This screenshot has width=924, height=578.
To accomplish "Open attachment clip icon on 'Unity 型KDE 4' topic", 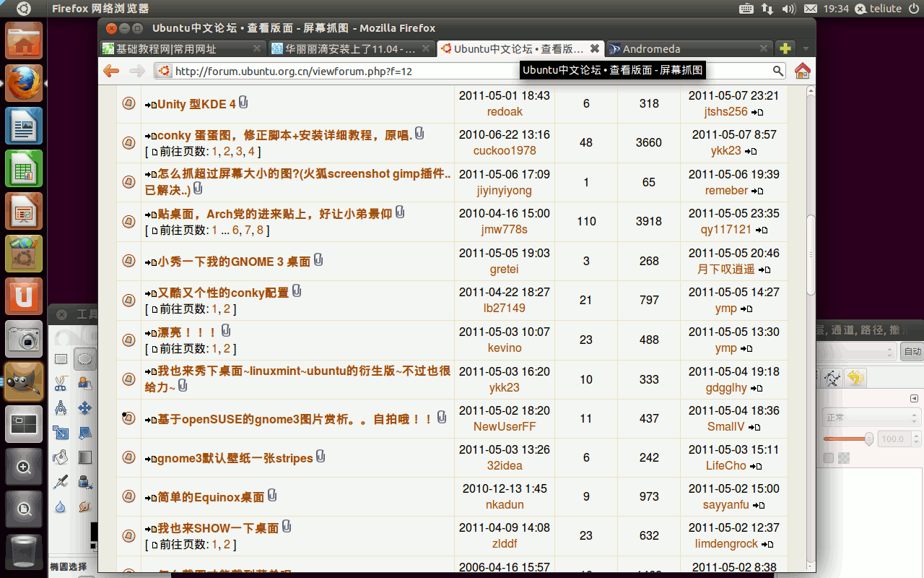I will pyautogui.click(x=243, y=103).
